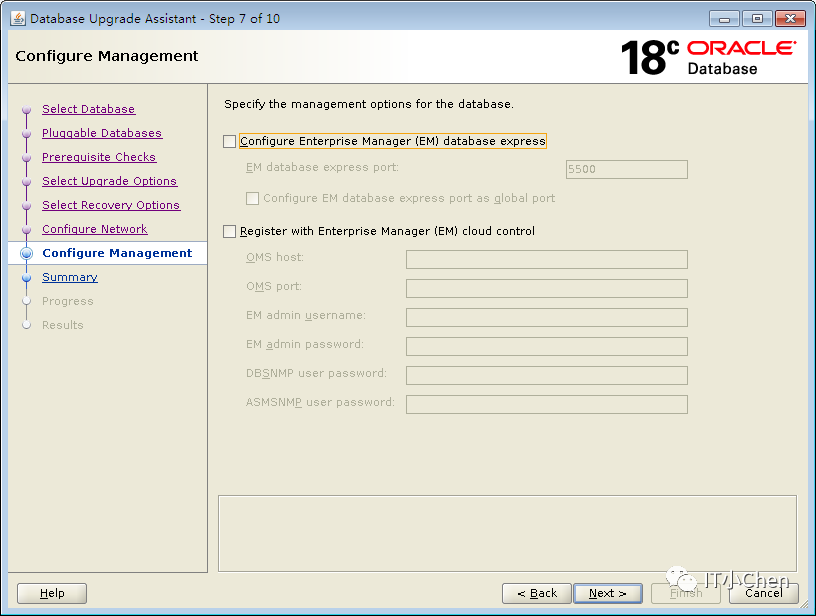The image size is (816, 616).
Task: Click the Oracle 18c Database logo
Action: pyautogui.click(x=708, y=57)
